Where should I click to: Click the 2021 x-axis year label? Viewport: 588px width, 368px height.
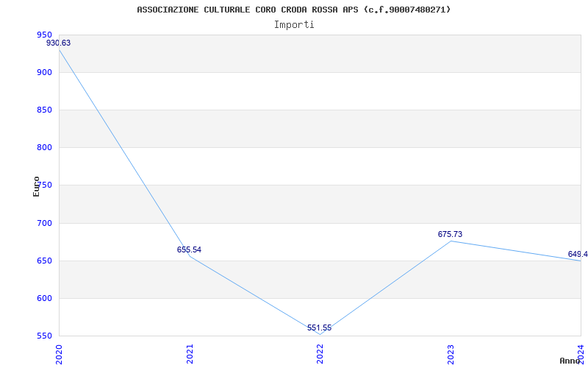[x=190, y=354]
